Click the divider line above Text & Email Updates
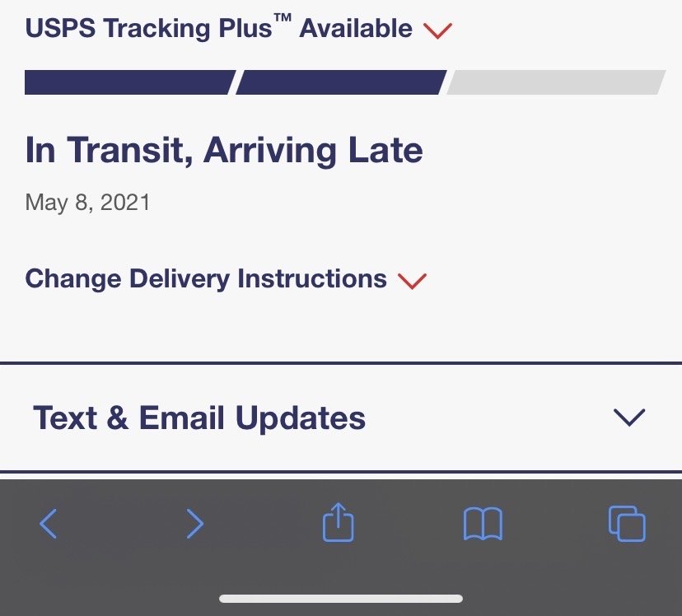682x616 pixels. pyautogui.click(x=341, y=362)
